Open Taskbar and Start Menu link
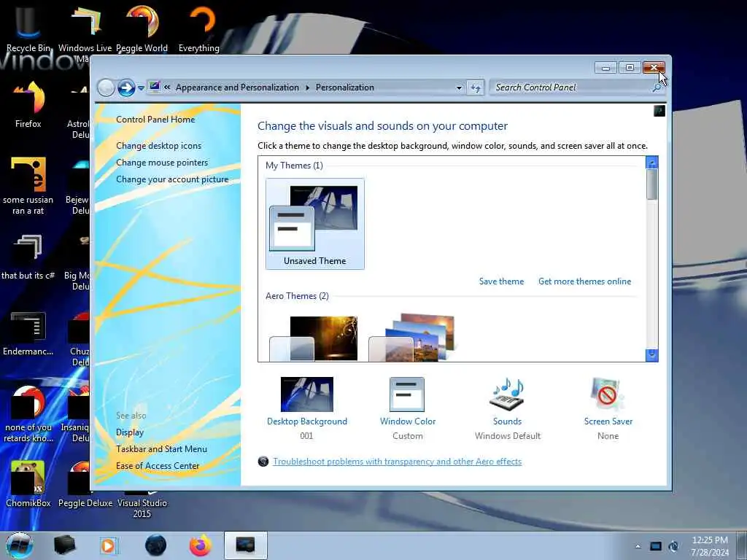This screenshot has width=747, height=560. (161, 449)
